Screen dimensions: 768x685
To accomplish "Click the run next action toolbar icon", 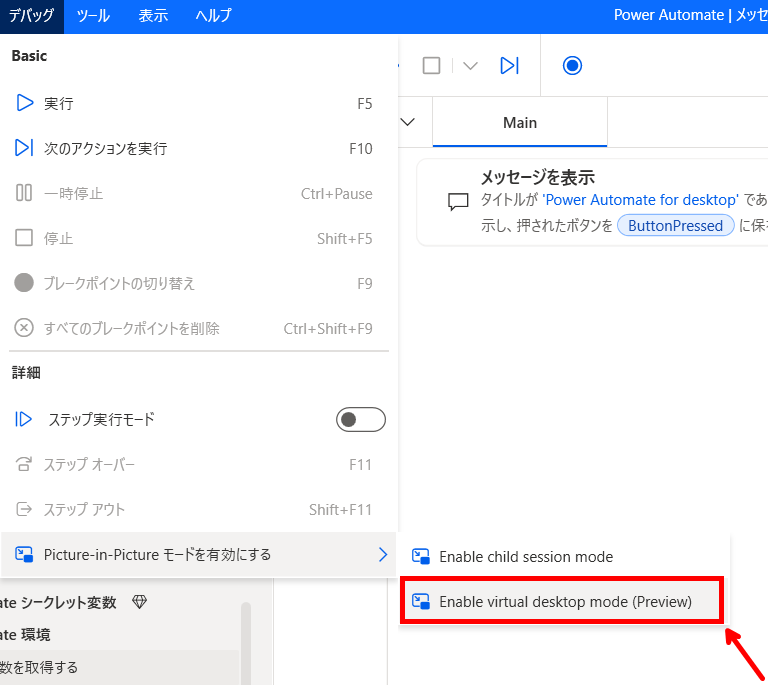I will [x=510, y=66].
